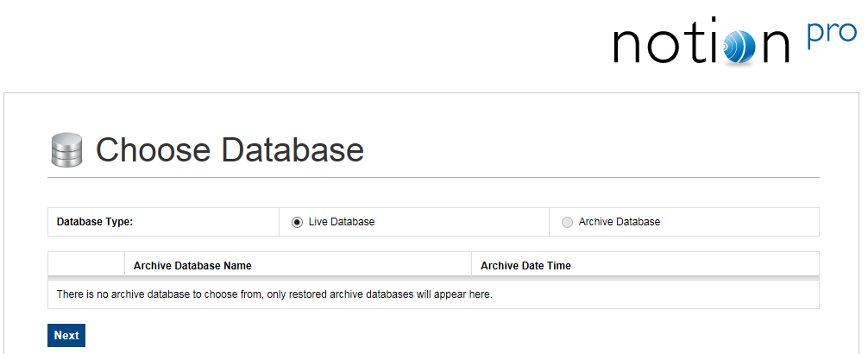Select the Live Database radio button
Viewport: 868px width, 354px height.
(297, 222)
